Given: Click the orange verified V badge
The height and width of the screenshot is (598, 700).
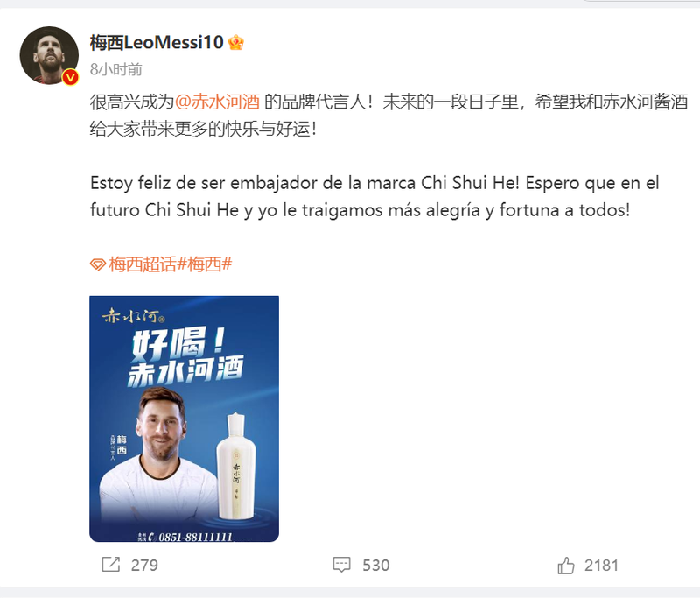Looking at the screenshot, I should [70, 77].
